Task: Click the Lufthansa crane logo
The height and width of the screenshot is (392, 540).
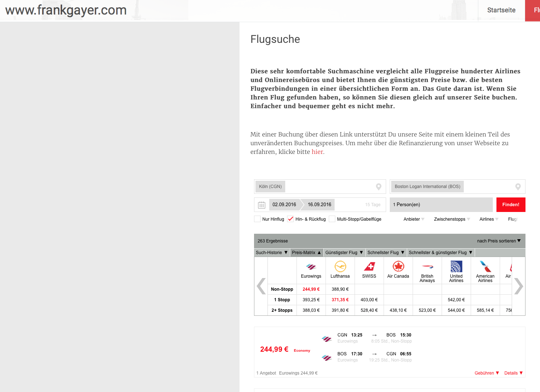Action: click(x=340, y=266)
